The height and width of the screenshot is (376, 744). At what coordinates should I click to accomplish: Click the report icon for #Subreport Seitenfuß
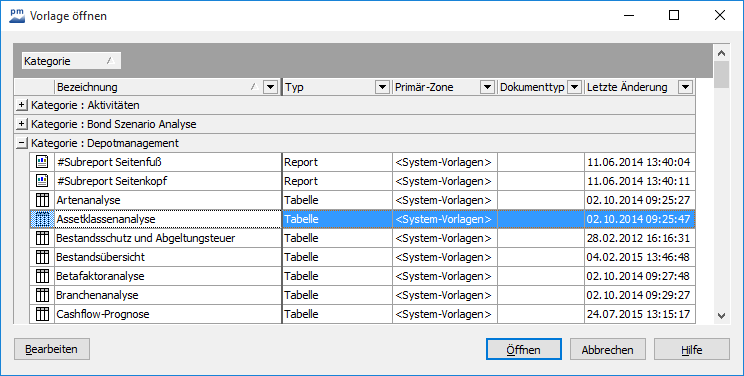coord(42,162)
